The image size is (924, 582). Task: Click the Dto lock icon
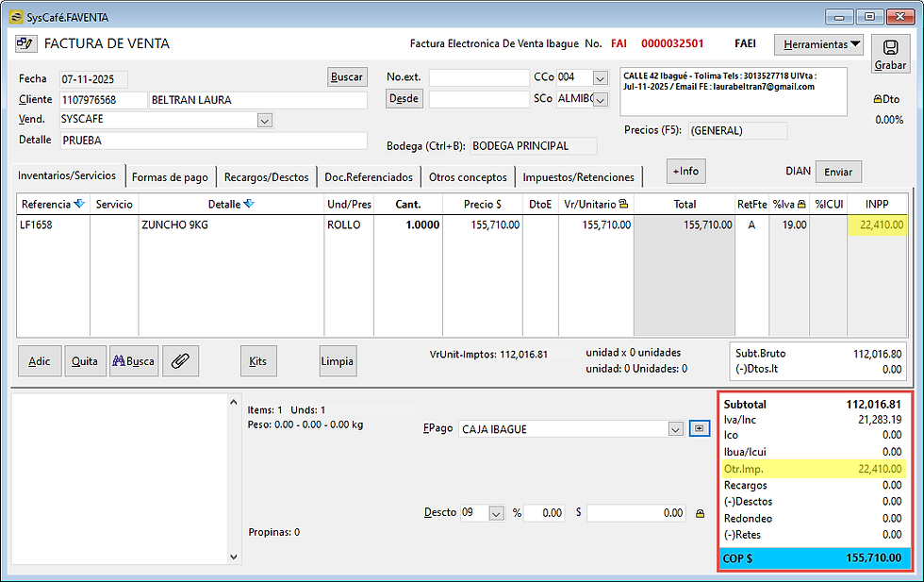point(878,99)
